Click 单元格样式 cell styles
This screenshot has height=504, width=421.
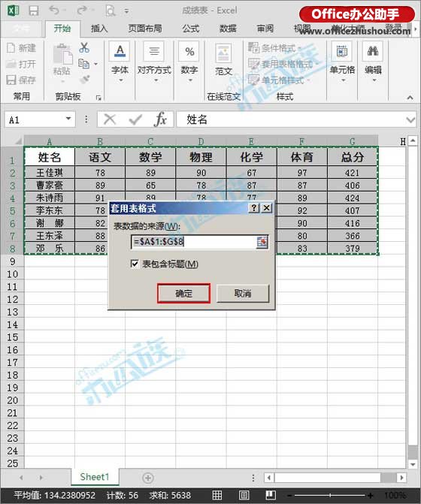coord(278,80)
